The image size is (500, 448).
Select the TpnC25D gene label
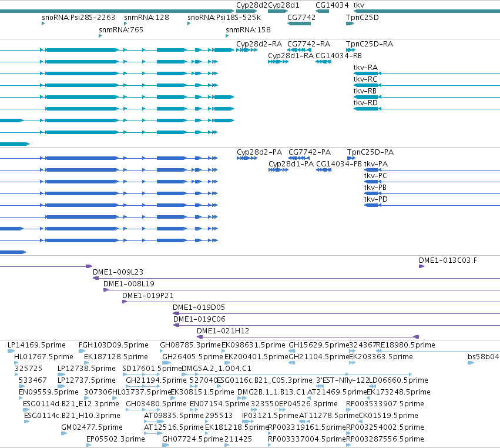363,18
